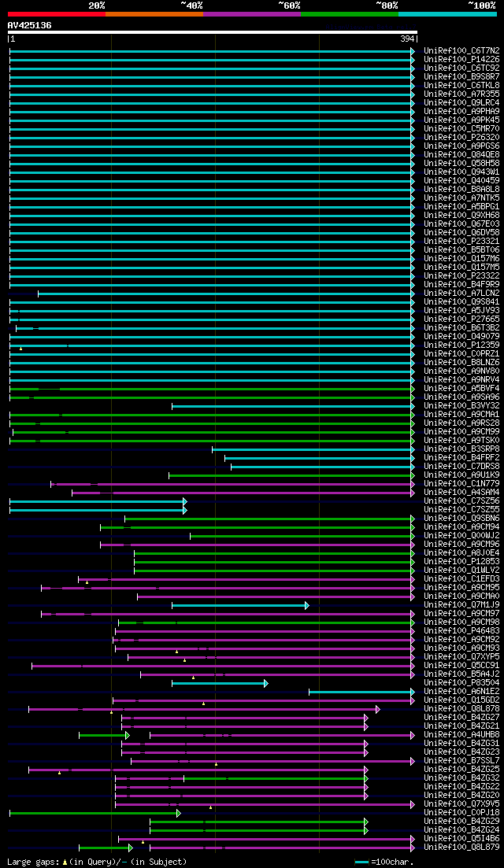Click the green alignment bar for UniRef100_B4ZG29
The height and width of the screenshot is (868, 504).
[258, 822]
